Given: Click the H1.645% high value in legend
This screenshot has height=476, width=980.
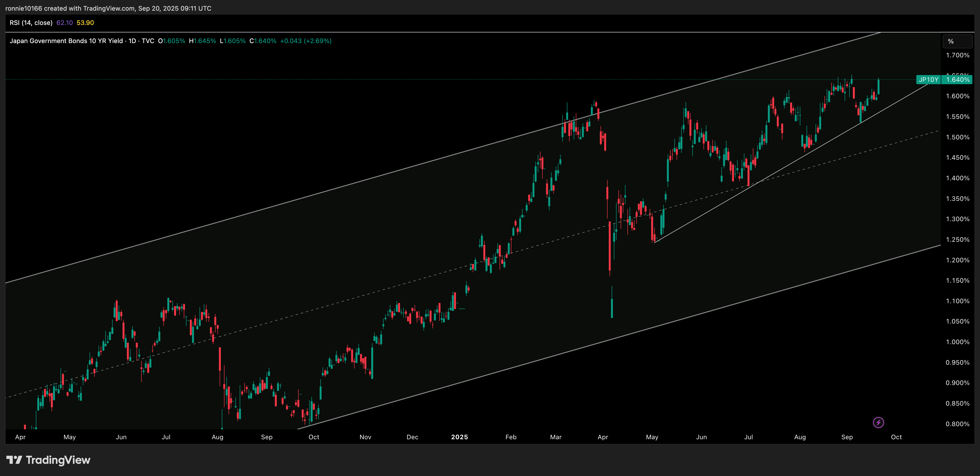Looking at the screenshot, I should click(x=202, y=41).
